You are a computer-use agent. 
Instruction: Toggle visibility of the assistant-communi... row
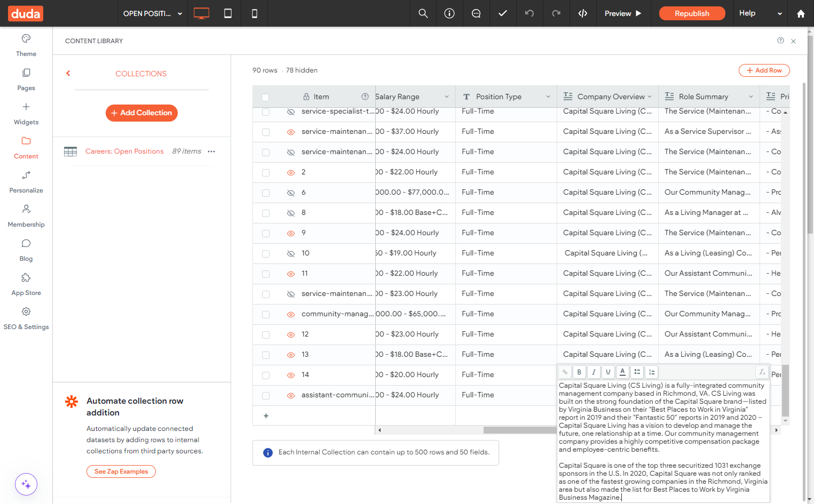(291, 395)
